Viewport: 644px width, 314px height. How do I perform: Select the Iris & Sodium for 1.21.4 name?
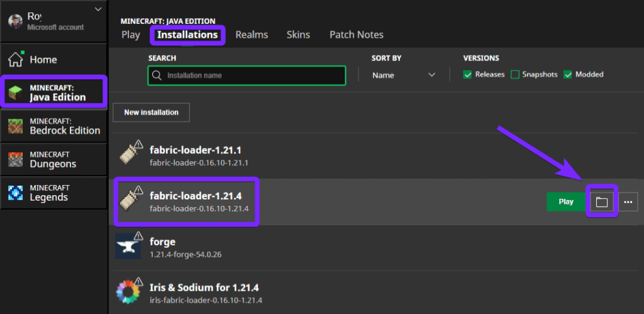pos(204,288)
